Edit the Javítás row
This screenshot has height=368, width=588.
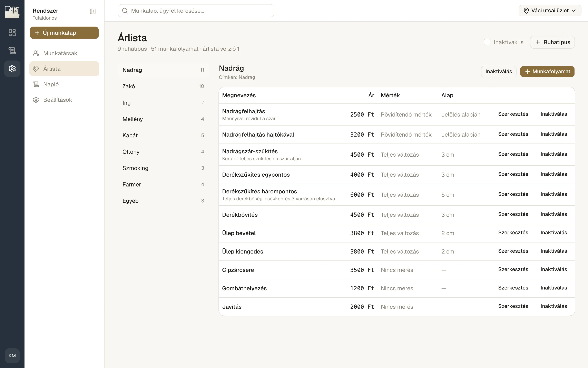click(x=513, y=306)
